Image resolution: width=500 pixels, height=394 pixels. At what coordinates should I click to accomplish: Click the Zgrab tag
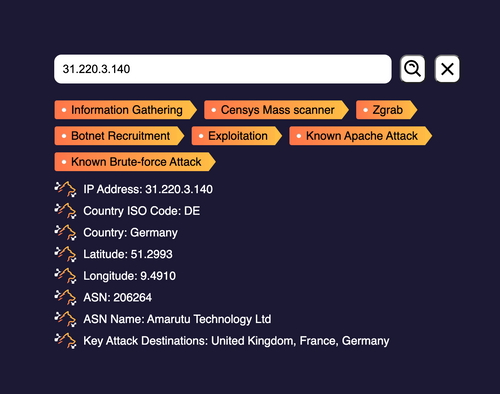coord(386,110)
